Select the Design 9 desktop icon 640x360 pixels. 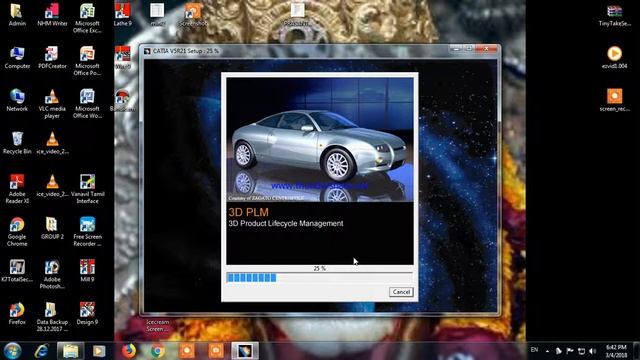click(x=87, y=313)
